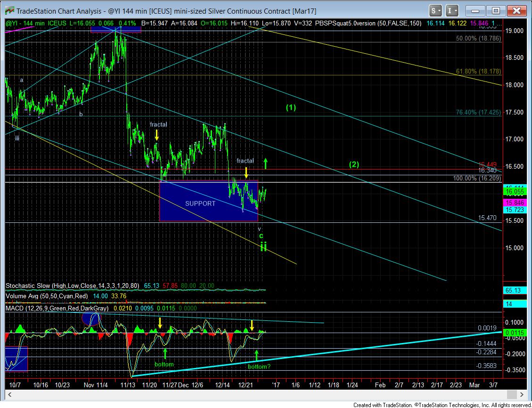
Task: Select the green 'ii' wave label
Action: (263, 247)
